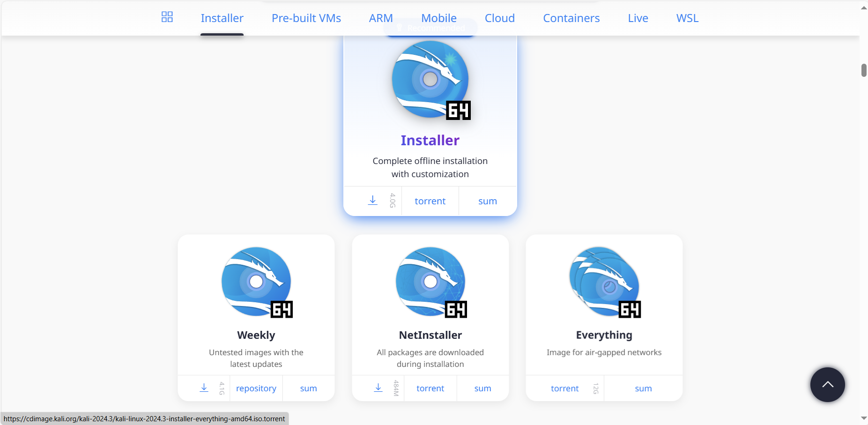Click the NetInstaller card title
The height and width of the screenshot is (425, 868).
click(430, 335)
